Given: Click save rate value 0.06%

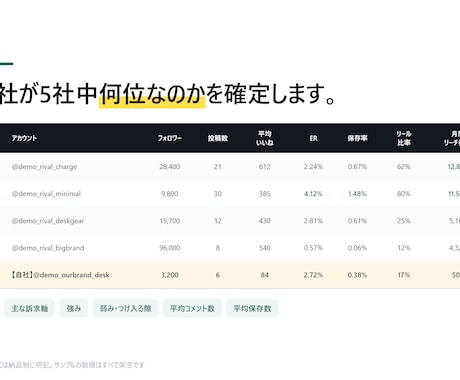Looking at the screenshot, I should 357,248.
